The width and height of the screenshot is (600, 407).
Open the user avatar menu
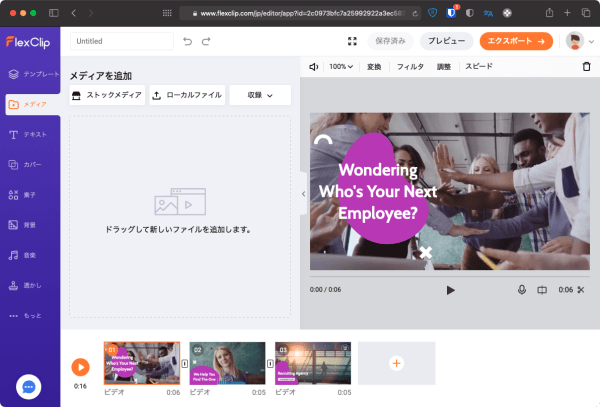(575, 41)
